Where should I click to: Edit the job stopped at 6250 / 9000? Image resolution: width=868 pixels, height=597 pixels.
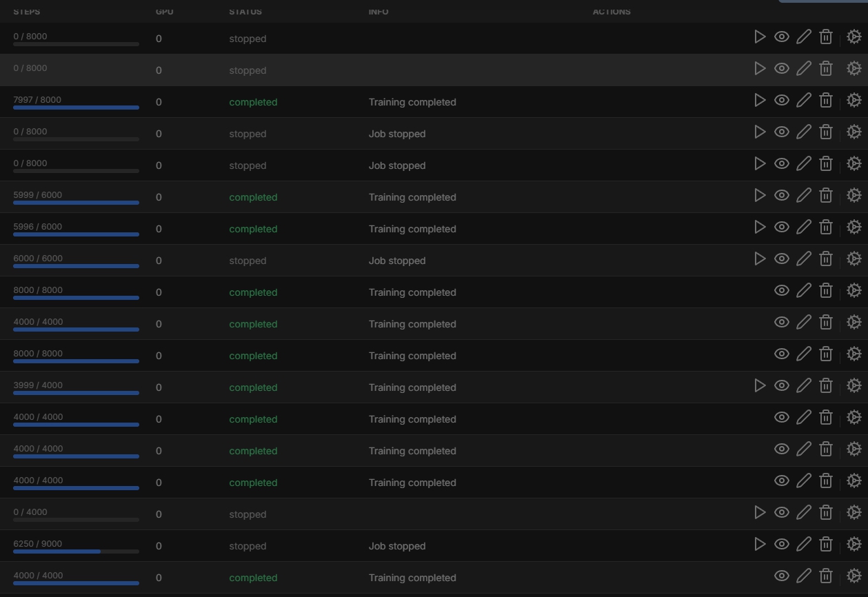tap(804, 544)
